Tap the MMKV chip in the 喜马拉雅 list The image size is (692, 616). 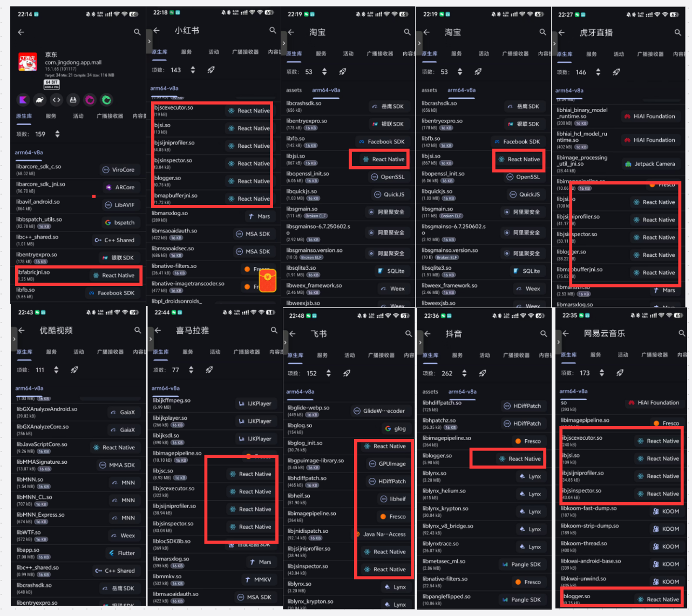258,579
